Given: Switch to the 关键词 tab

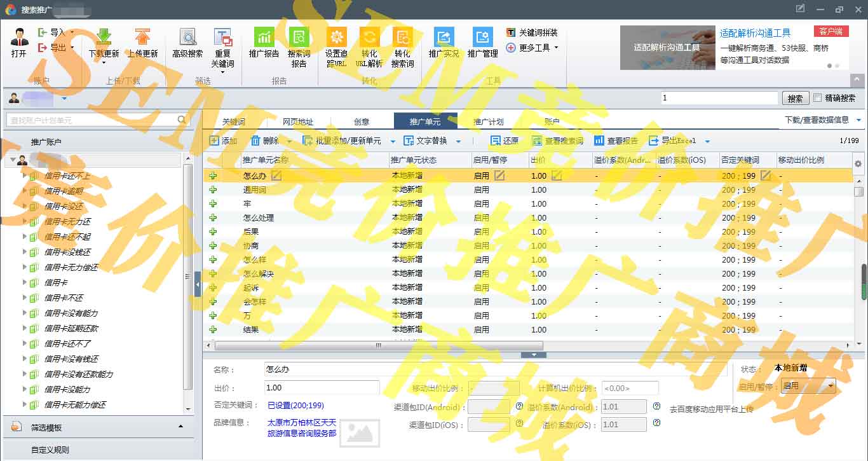Looking at the screenshot, I should coord(233,121).
